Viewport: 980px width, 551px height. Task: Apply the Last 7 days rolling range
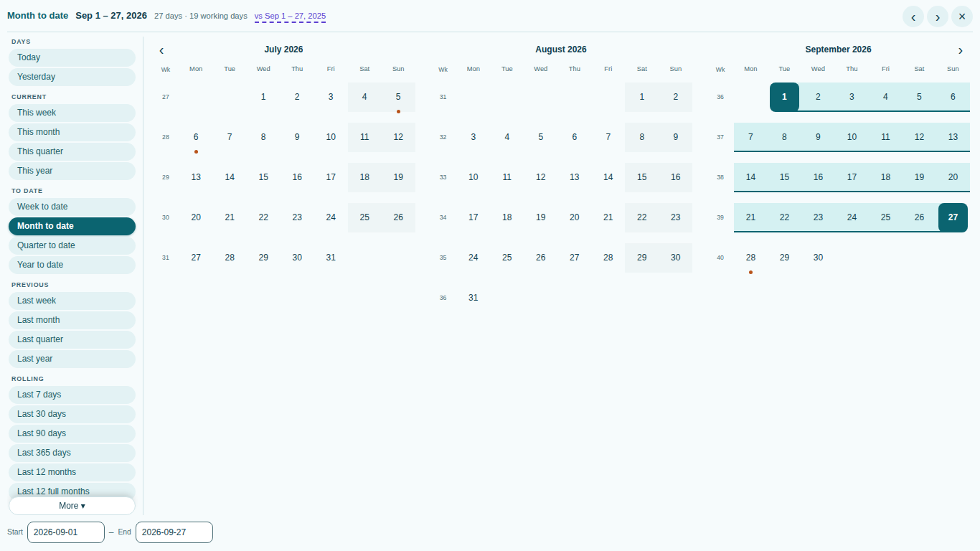pos(72,395)
